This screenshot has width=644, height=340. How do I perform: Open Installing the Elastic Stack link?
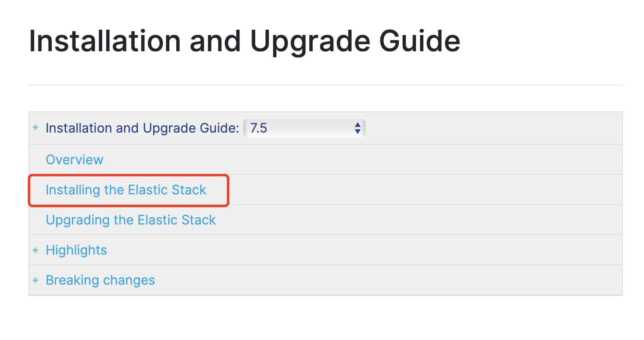tap(126, 190)
